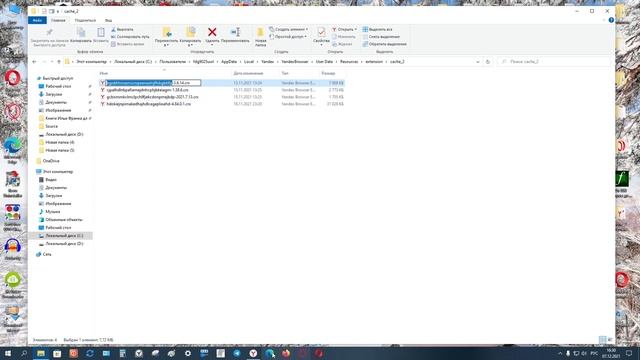640x360 pixels.
Task: Select the file ending in 1.38.6.crx
Action: (147, 90)
